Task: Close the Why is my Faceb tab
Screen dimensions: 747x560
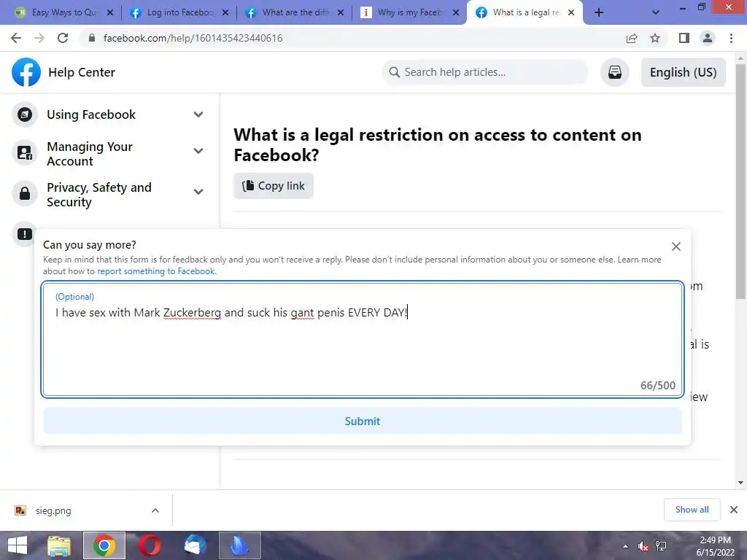Action: pyautogui.click(x=456, y=13)
